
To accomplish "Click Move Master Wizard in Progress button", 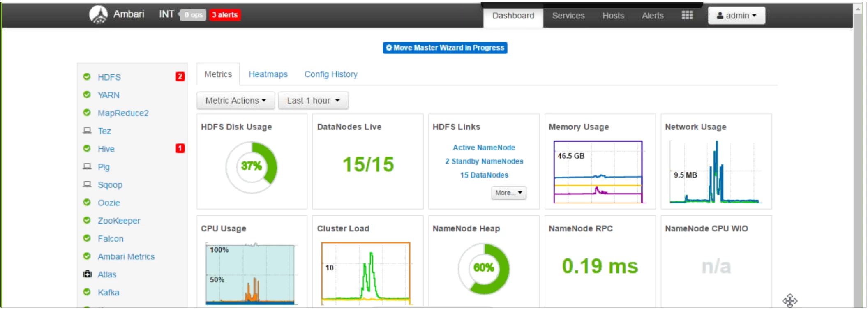I will (x=445, y=48).
